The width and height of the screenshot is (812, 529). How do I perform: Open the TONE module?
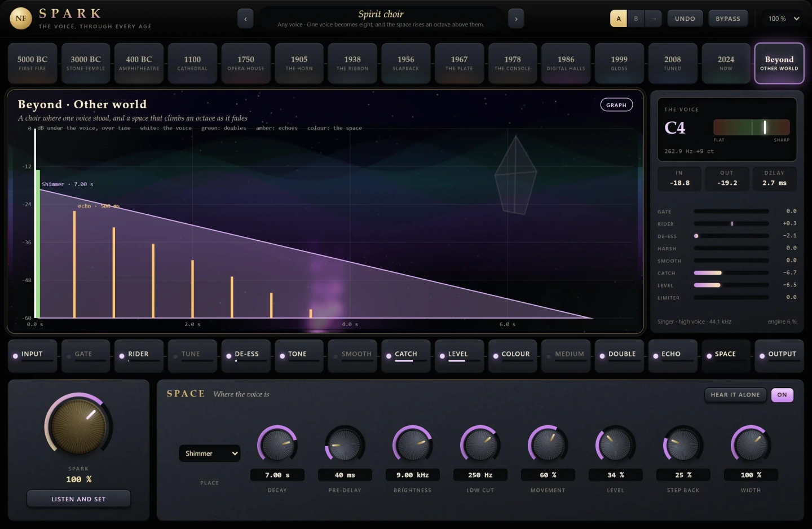click(x=299, y=355)
